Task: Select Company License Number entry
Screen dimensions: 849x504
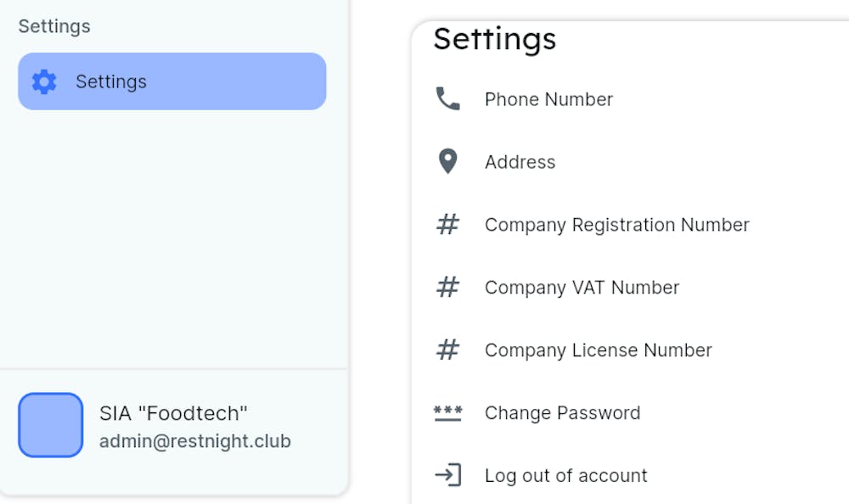Action: tap(598, 350)
